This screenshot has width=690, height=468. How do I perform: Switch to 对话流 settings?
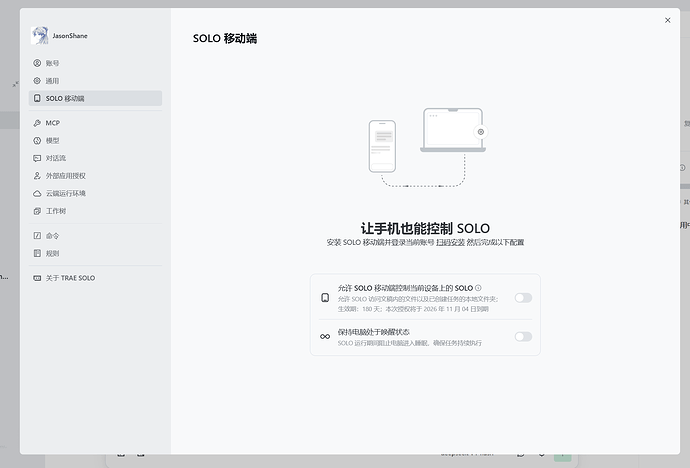coord(95,158)
